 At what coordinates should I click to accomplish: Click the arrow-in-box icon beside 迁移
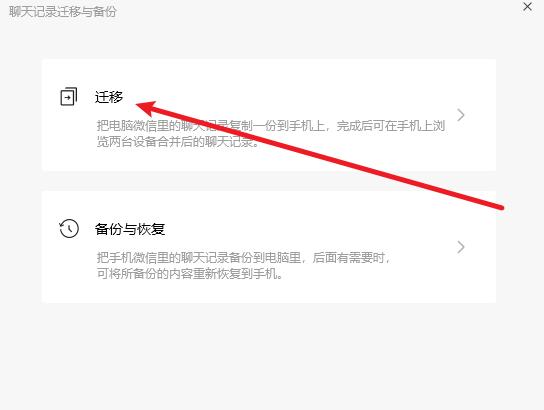point(69,96)
